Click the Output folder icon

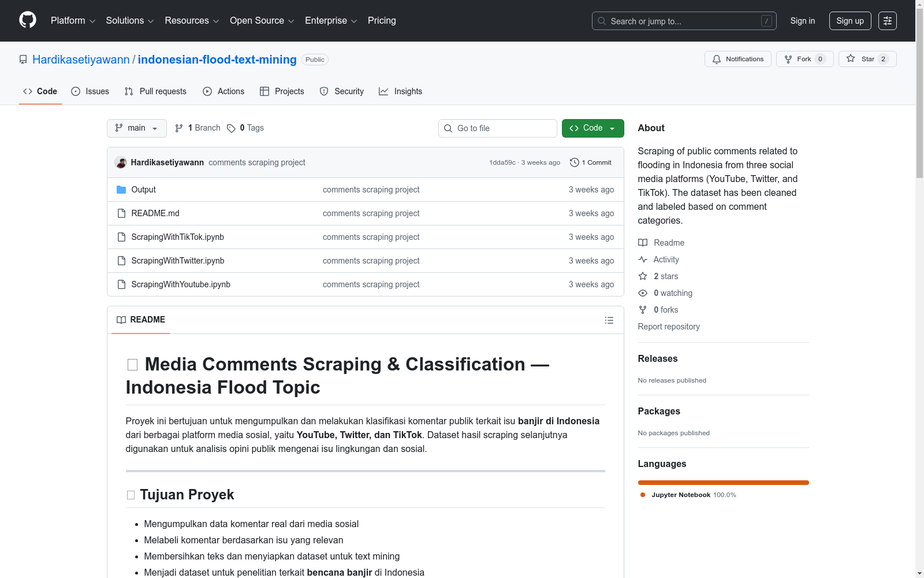(x=121, y=190)
